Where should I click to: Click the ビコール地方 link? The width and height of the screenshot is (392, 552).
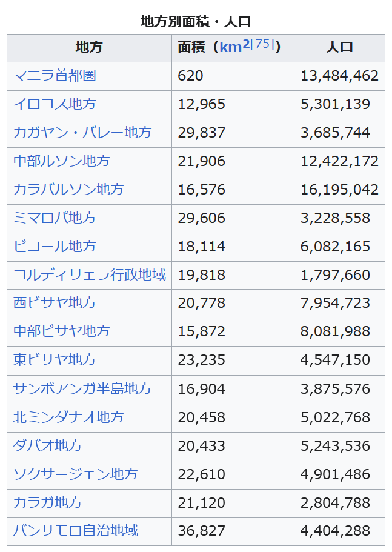click(x=55, y=247)
